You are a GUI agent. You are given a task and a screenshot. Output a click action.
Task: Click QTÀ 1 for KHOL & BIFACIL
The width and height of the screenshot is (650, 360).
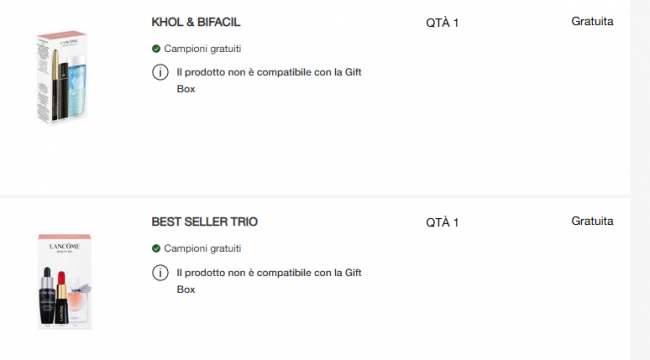click(442, 22)
